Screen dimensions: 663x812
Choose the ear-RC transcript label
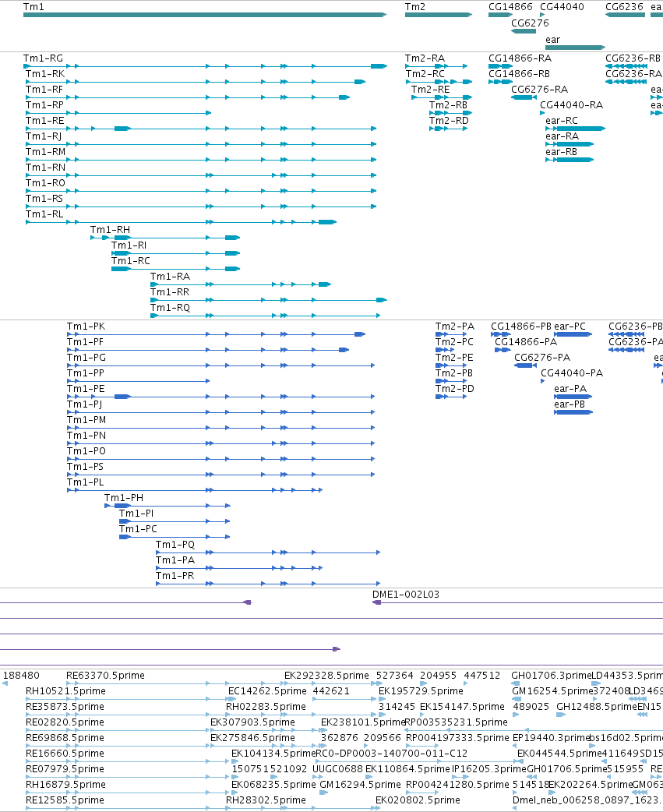click(562, 120)
